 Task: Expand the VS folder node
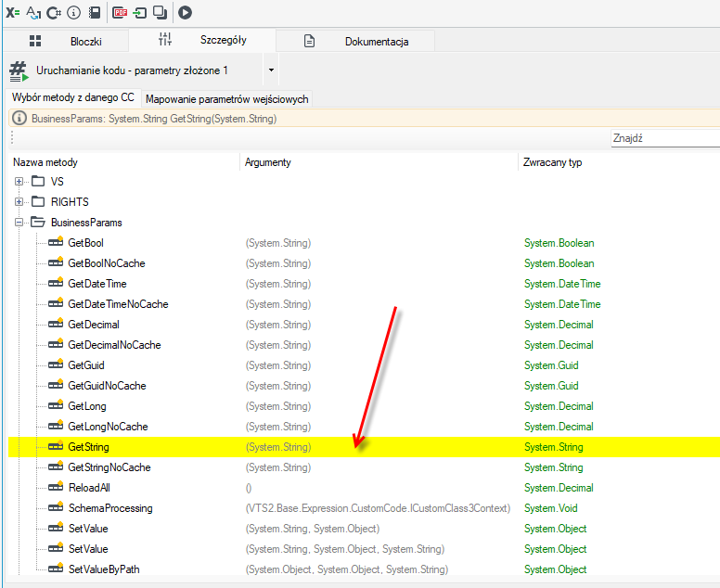click(x=19, y=181)
